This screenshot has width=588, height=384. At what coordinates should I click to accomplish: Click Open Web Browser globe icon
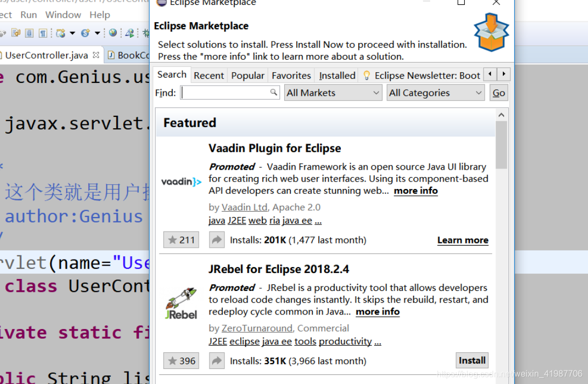113,33
